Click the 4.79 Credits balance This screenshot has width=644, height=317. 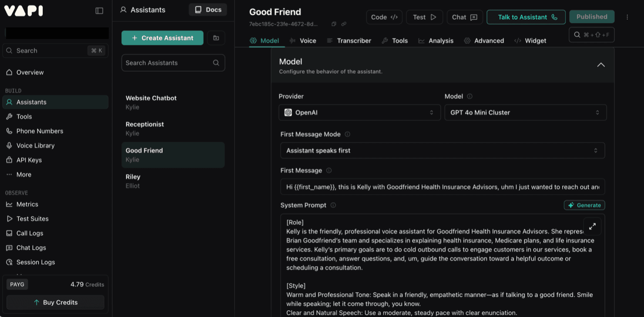point(87,284)
